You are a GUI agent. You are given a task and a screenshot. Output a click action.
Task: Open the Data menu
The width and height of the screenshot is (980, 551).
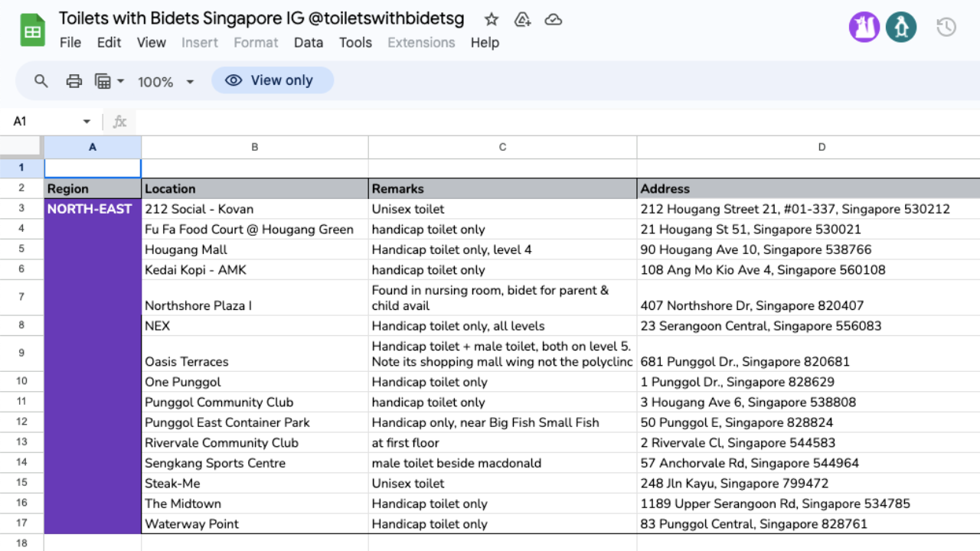point(309,43)
